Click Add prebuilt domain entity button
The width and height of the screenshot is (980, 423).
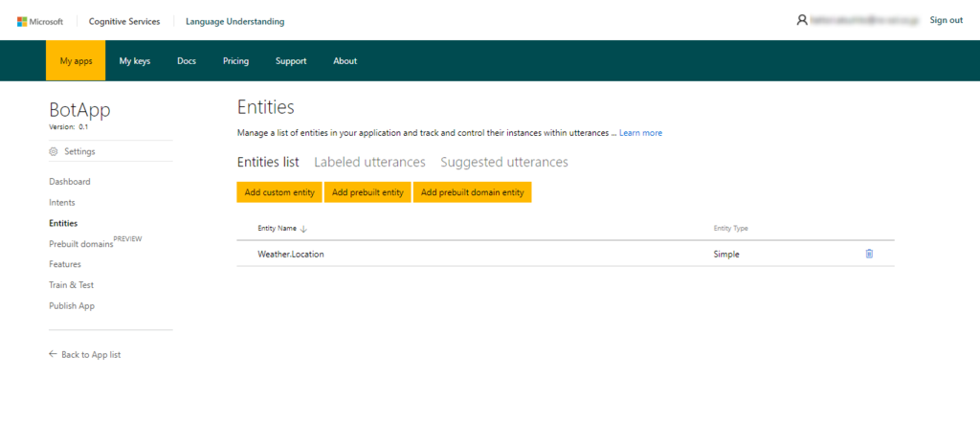point(472,192)
